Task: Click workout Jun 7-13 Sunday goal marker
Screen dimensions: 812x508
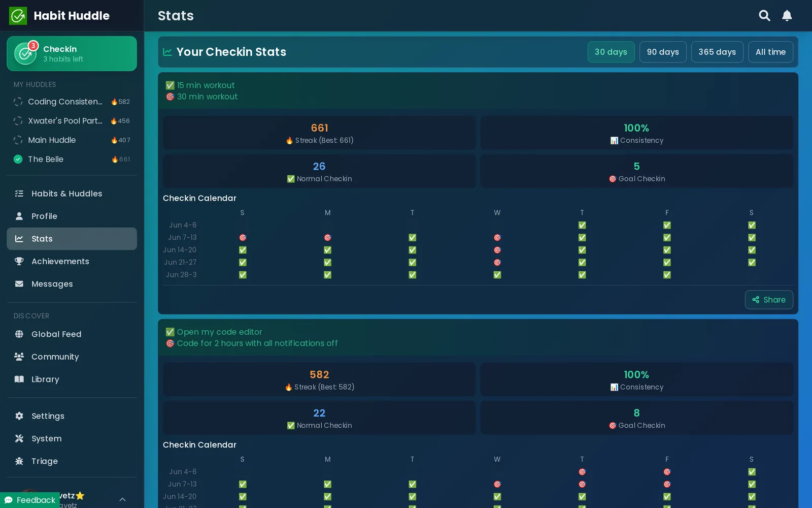Action: tap(243, 238)
